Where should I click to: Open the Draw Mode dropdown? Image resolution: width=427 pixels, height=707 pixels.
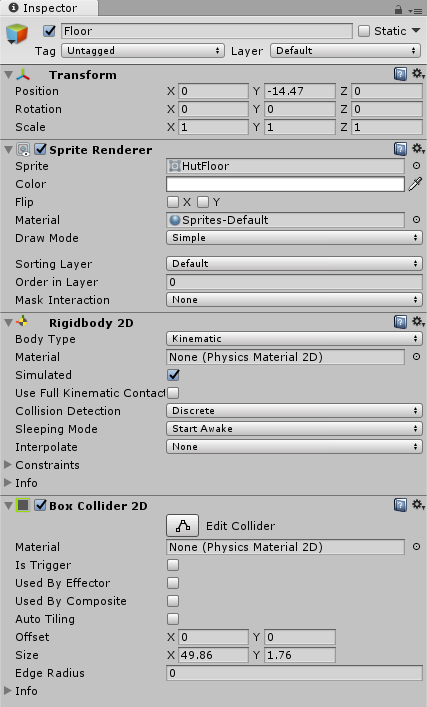click(x=294, y=238)
